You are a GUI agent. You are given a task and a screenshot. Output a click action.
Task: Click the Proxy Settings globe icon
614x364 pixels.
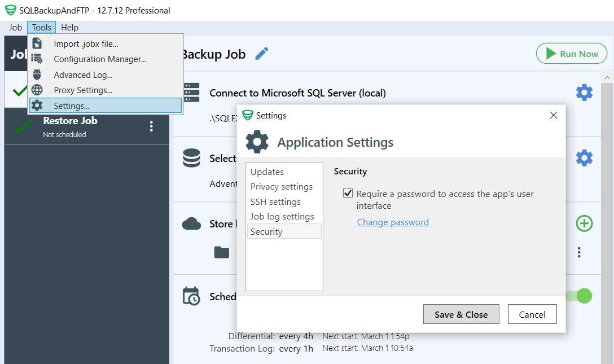(37, 90)
